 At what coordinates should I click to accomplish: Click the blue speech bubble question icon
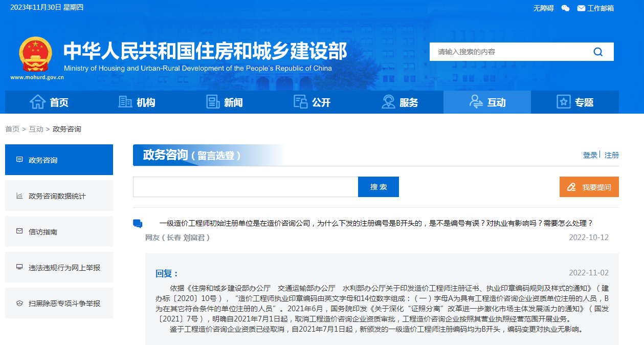click(x=138, y=224)
